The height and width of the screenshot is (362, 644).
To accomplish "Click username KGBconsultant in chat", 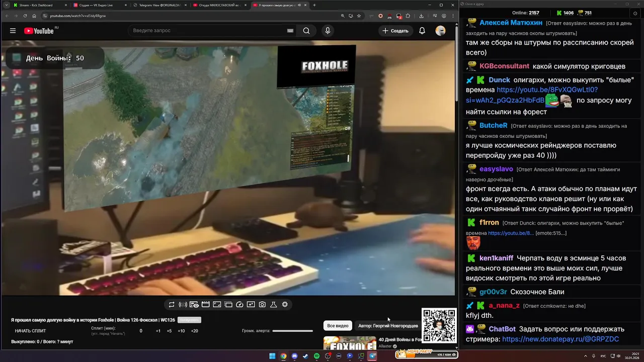I will tap(504, 66).
